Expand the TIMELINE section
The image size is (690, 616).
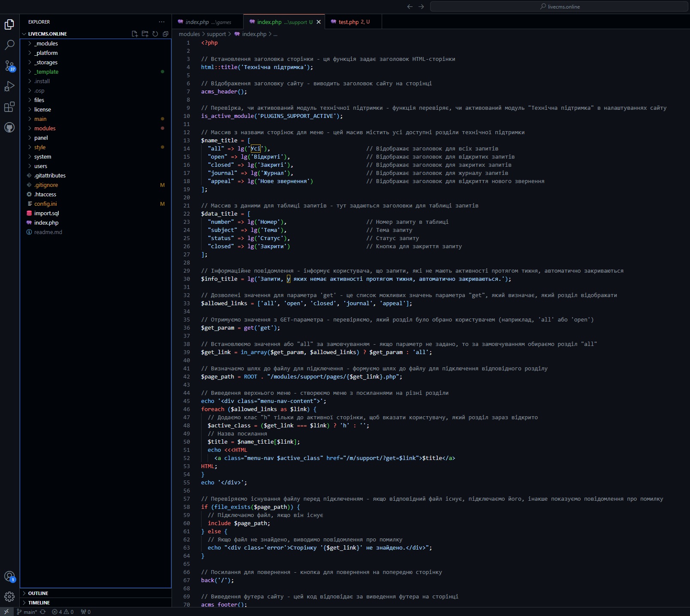39,603
